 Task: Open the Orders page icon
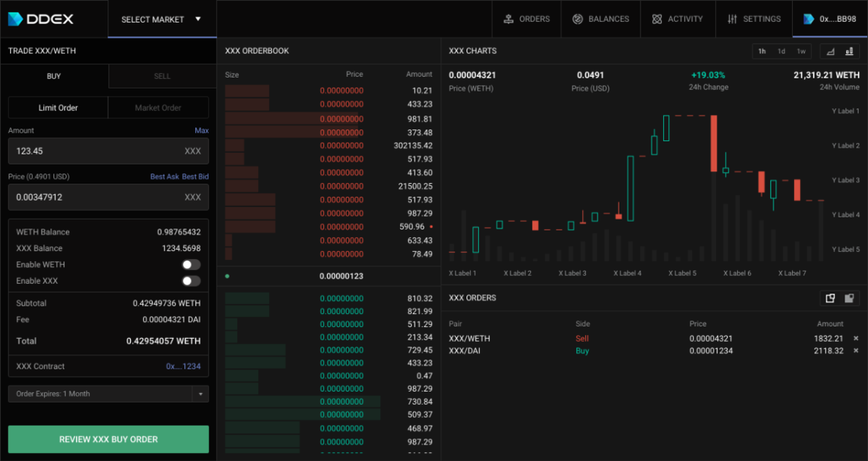508,19
